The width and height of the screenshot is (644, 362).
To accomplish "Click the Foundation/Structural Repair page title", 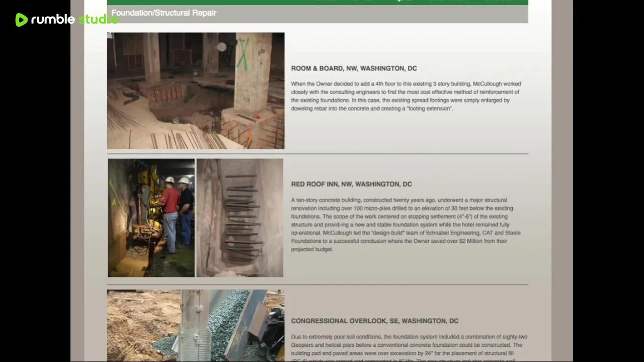I will click(x=164, y=13).
